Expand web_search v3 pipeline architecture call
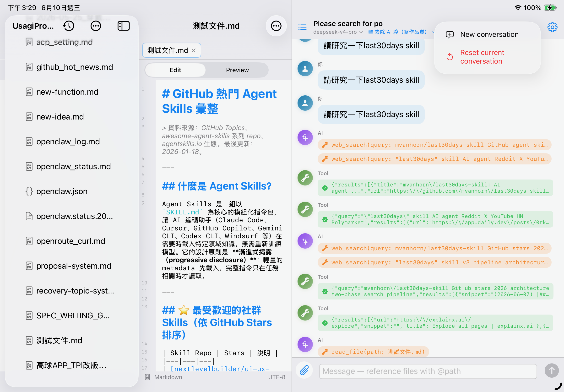 pos(434,262)
